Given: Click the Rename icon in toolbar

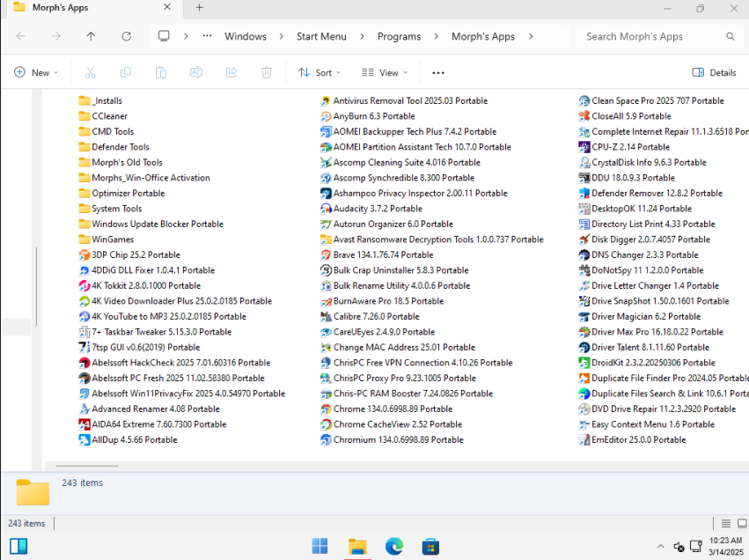Looking at the screenshot, I should 196,72.
